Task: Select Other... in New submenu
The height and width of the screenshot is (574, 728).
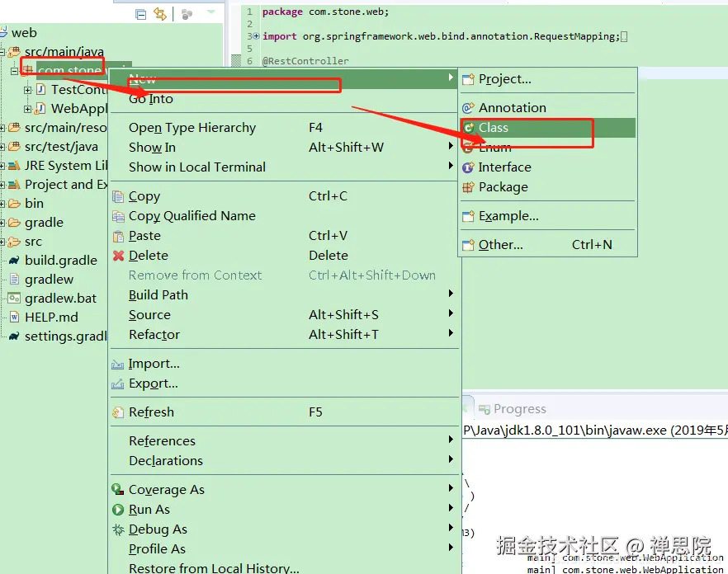Action: click(x=548, y=245)
